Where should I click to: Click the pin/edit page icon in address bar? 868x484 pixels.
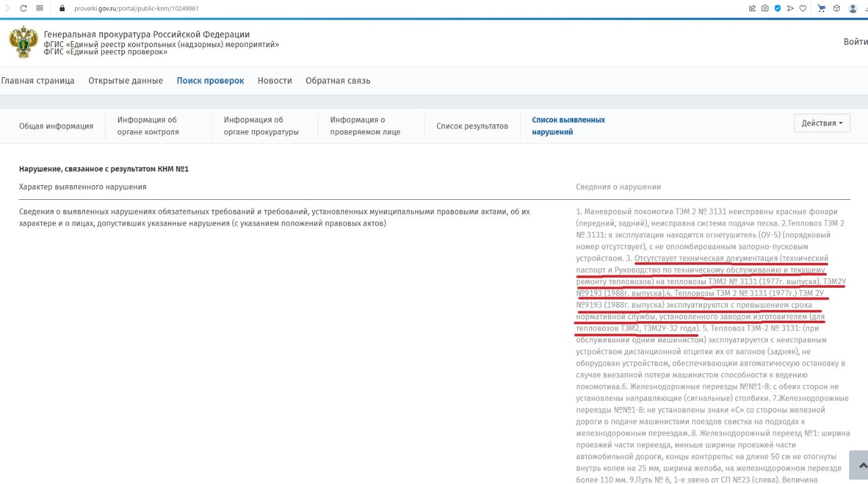[x=752, y=8]
